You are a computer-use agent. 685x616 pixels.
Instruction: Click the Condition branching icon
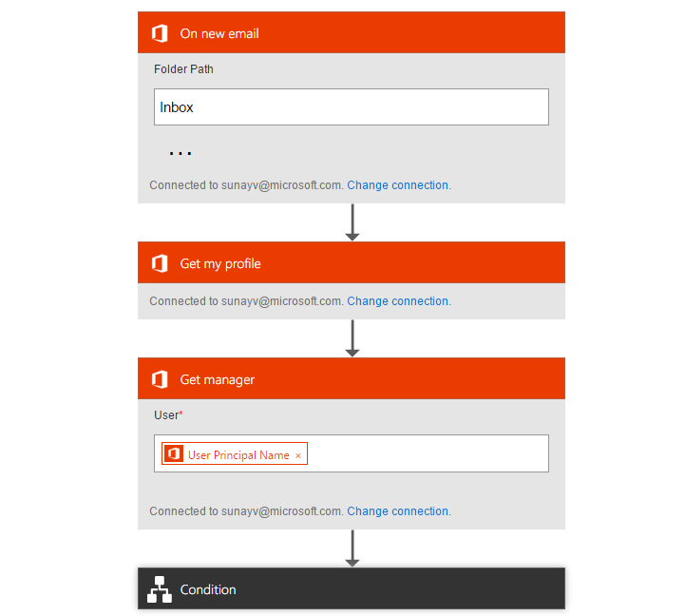(160, 589)
